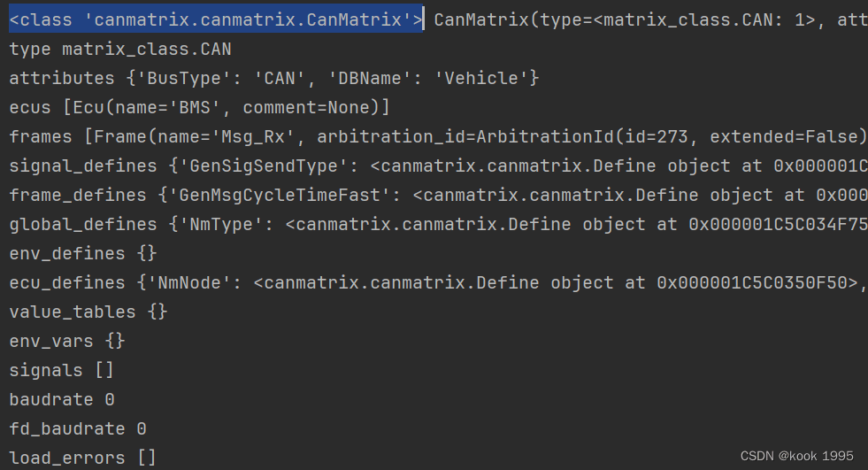Click the frames line with Msg_Rx
Viewport: 868px width, 470px height.
(439, 136)
